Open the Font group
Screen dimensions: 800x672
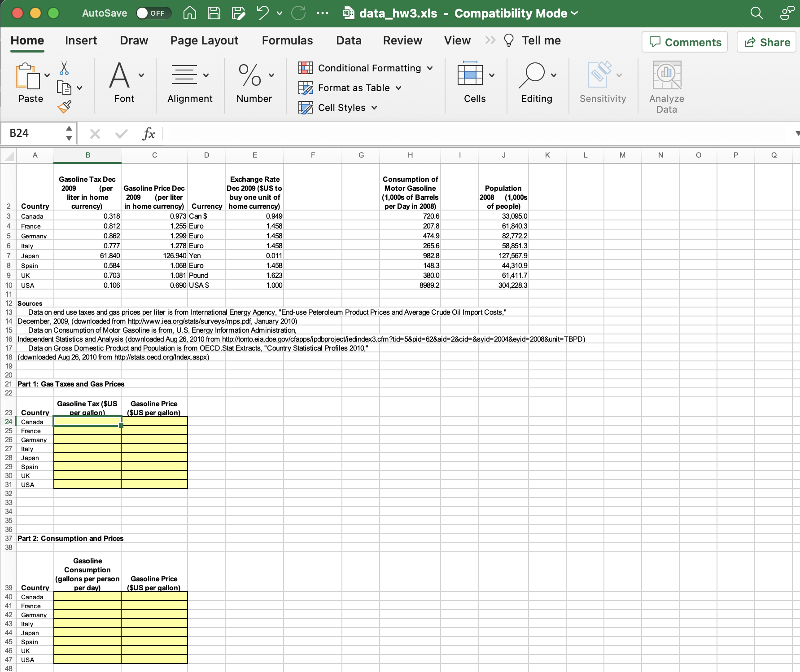tap(124, 83)
